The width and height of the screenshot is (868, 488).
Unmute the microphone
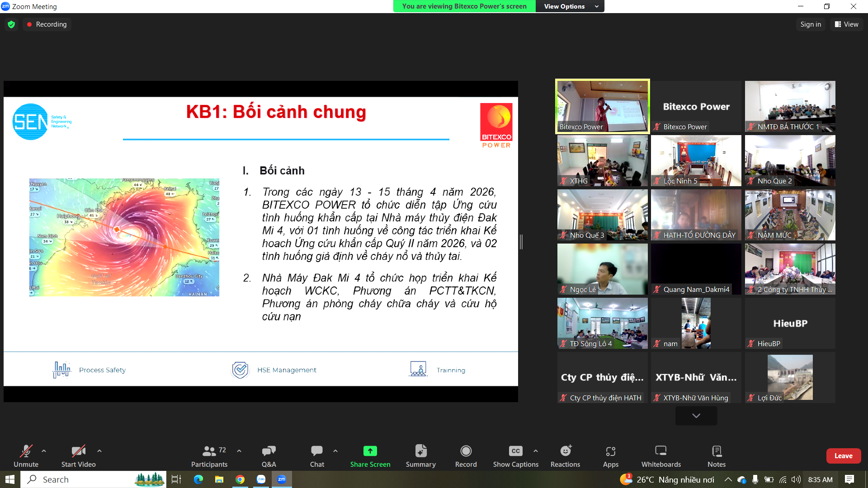coord(26,455)
